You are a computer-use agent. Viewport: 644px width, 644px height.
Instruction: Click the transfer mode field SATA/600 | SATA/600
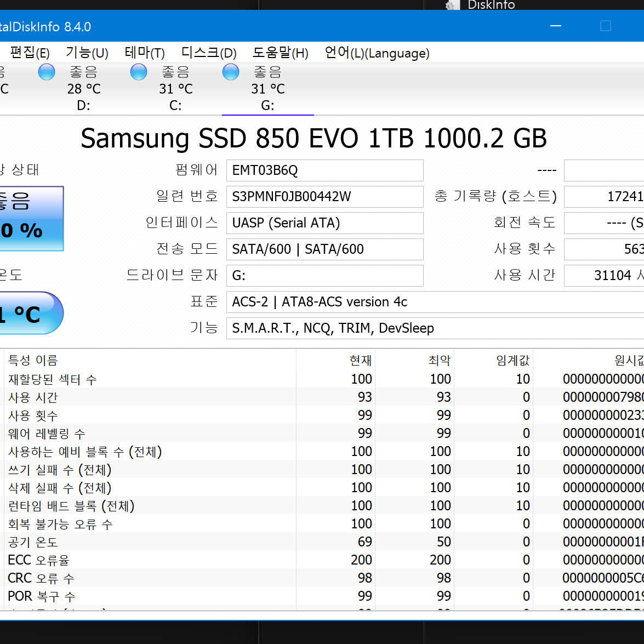coord(325,249)
